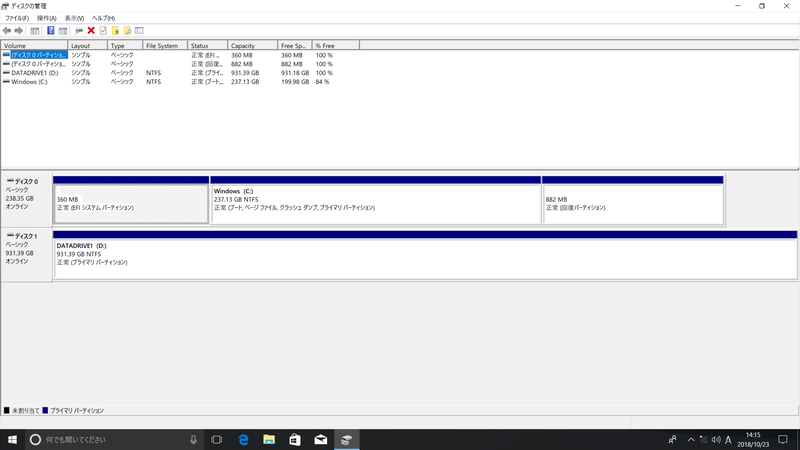This screenshot has width=800, height=450.
Task: Click the Cortana search box
Action: click(115, 439)
